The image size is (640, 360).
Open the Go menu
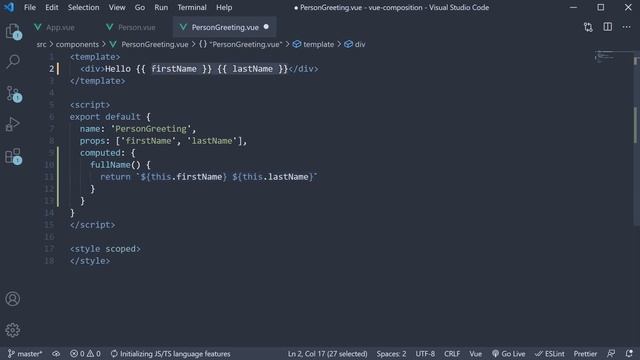pos(140,7)
